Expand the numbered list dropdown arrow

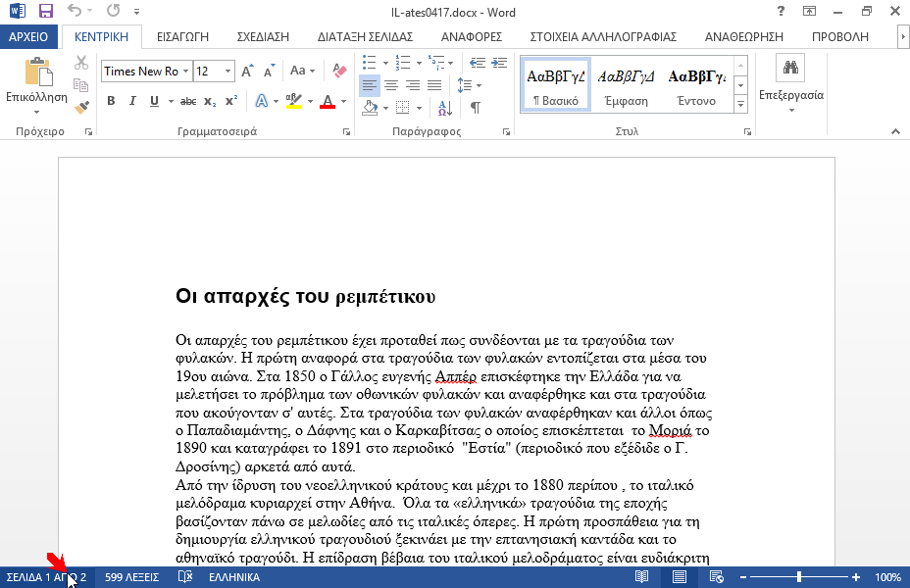pyautogui.click(x=419, y=63)
